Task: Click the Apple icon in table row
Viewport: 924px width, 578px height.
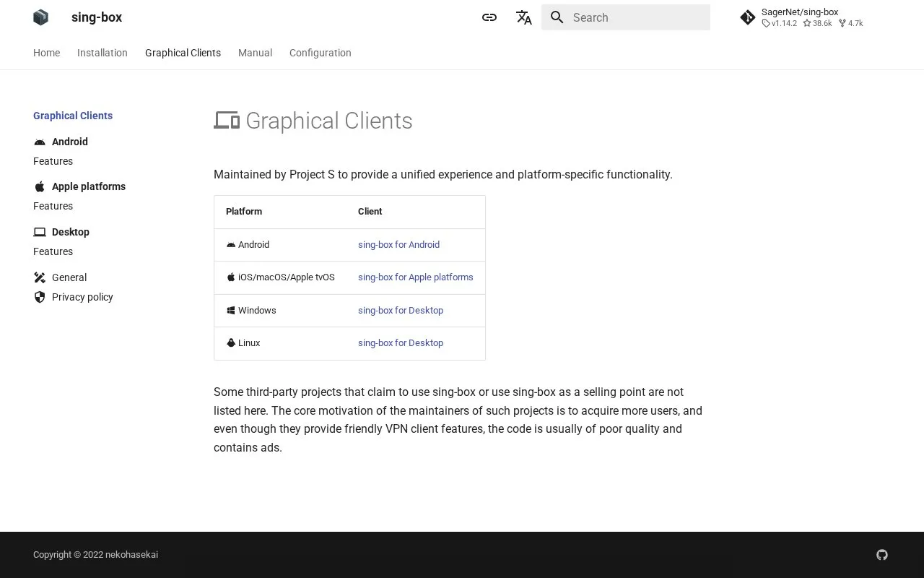Action: coord(231,277)
